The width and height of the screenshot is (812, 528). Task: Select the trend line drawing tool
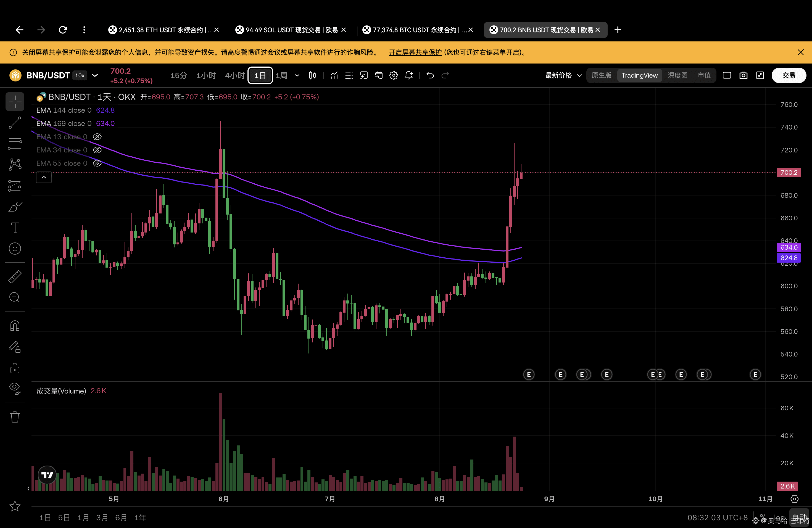(15, 123)
